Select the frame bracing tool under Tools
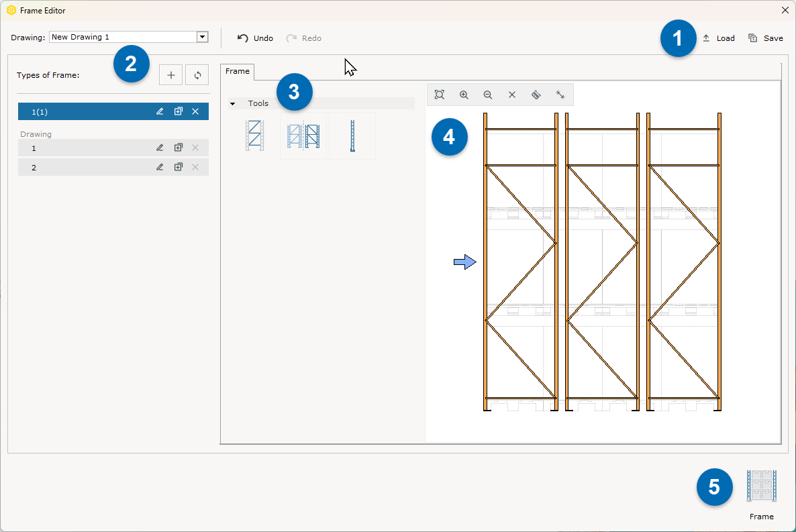 tap(254, 135)
